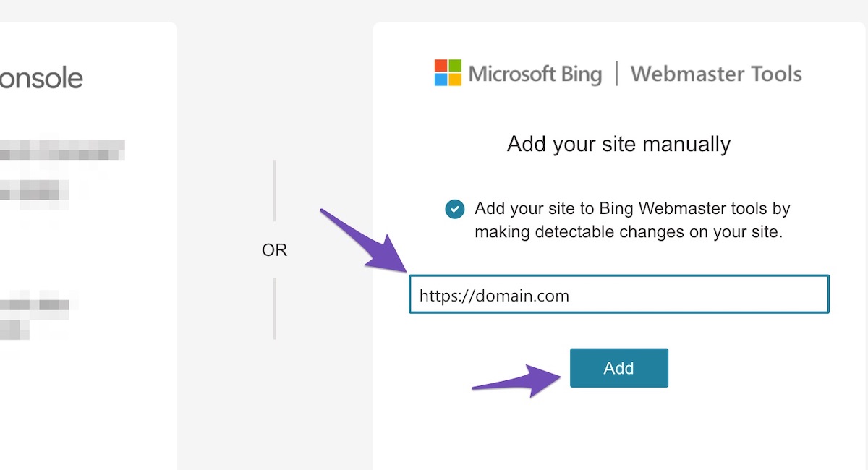
Task: Click the teal checkmark circle icon
Action: [454, 209]
